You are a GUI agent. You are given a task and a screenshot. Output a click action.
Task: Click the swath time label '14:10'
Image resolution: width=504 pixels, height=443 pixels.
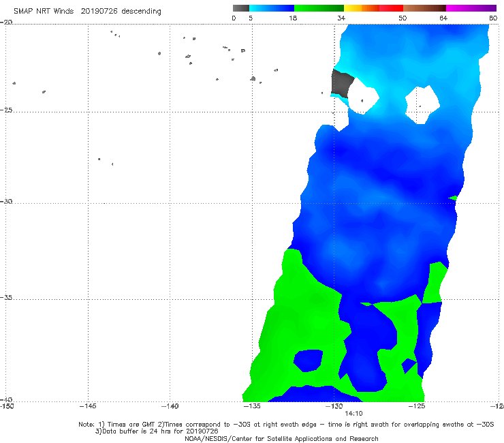point(353,414)
